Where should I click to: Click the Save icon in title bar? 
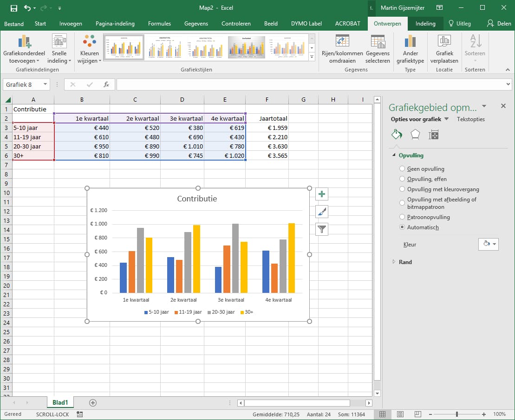click(x=13, y=8)
